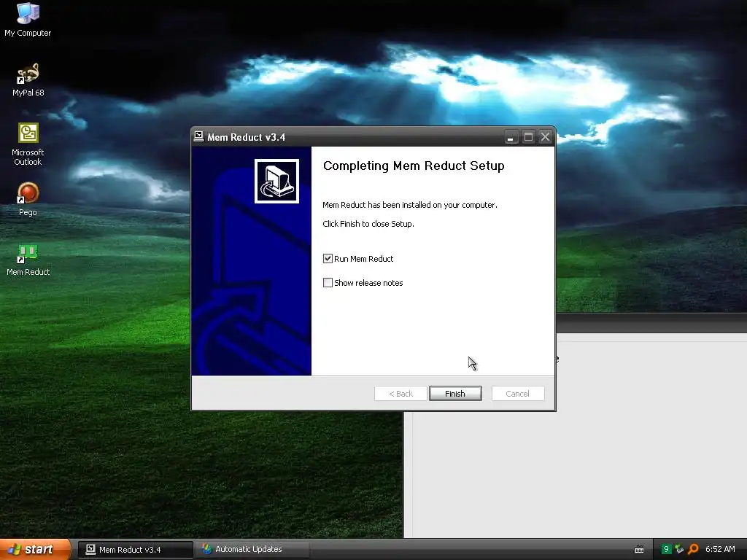Click the safely remove hardware tray icon
747x560 pixels.
[x=679, y=549]
